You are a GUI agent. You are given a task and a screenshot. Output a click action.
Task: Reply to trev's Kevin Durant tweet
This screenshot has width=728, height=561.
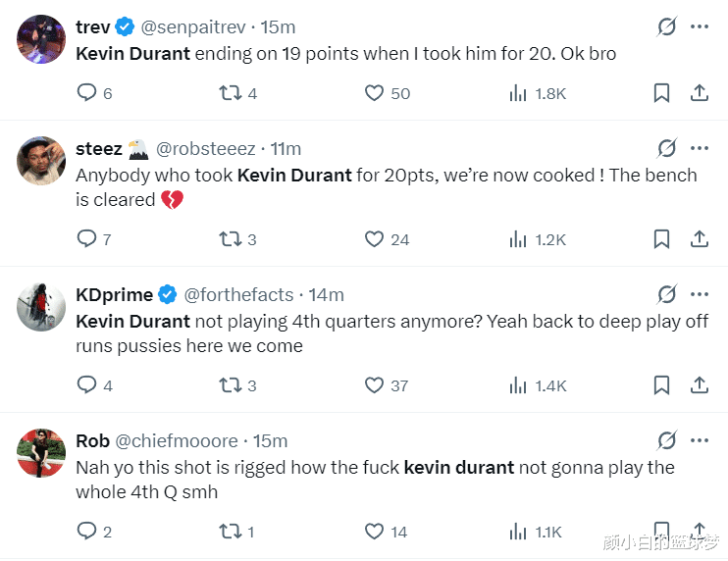point(86,93)
